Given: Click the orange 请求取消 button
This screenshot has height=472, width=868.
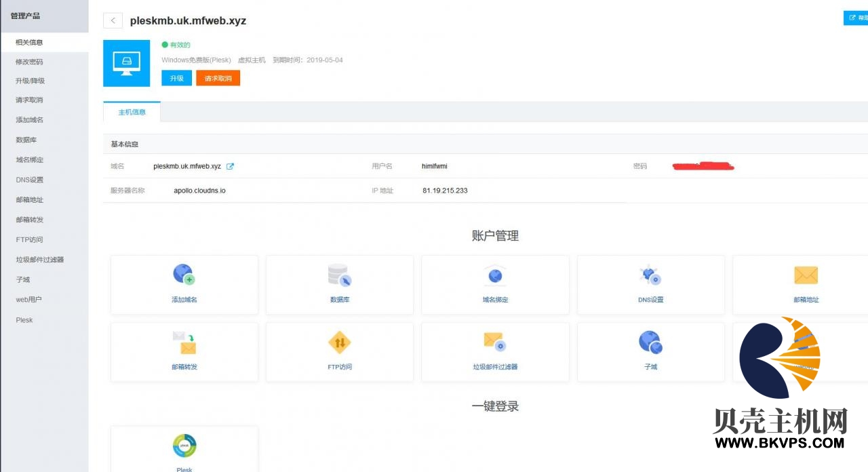Looking at the screenshot, I should [218, 78].
